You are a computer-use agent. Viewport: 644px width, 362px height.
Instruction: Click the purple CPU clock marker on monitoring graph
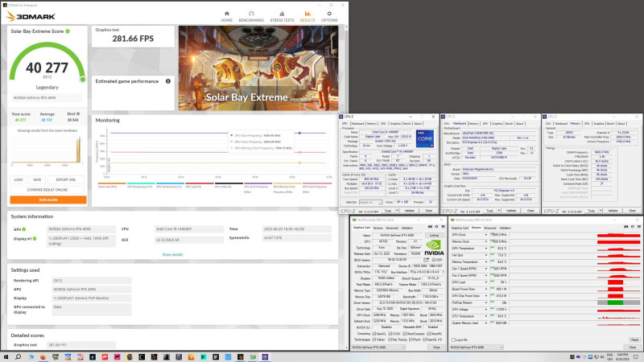click(299, 133)
